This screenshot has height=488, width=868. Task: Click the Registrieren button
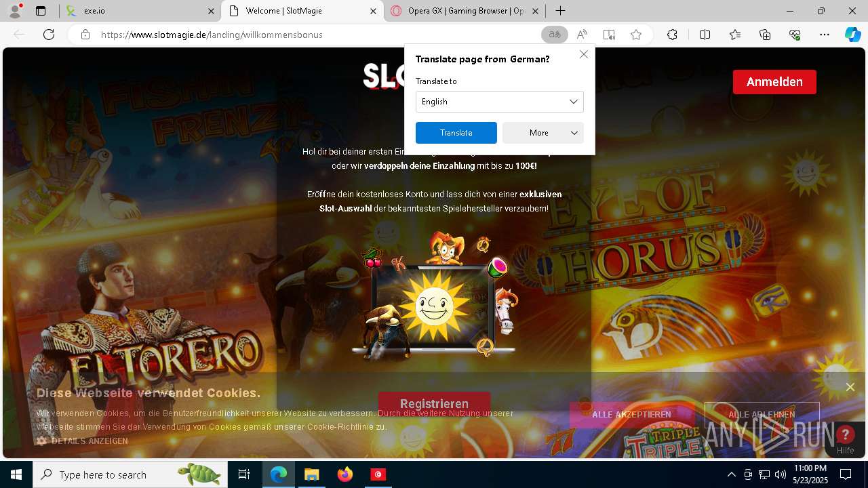pos(434,403)
